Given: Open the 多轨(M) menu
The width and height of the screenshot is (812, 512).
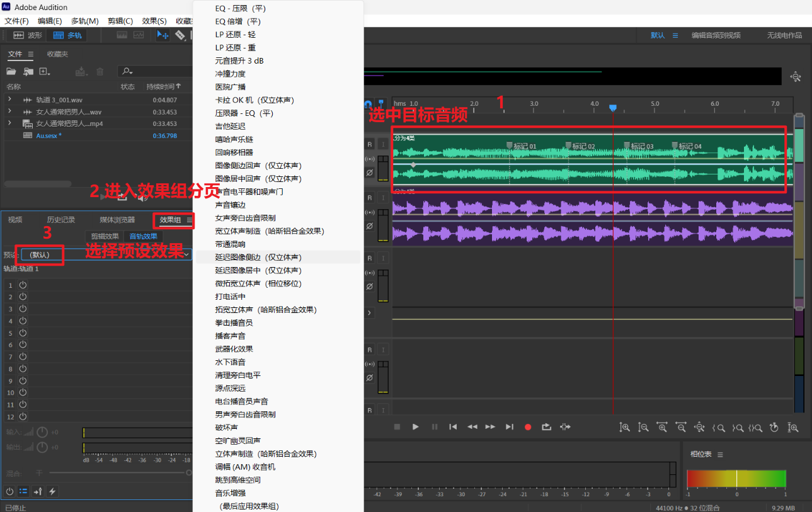Looking at the screenshot, I should pos(84,21).
